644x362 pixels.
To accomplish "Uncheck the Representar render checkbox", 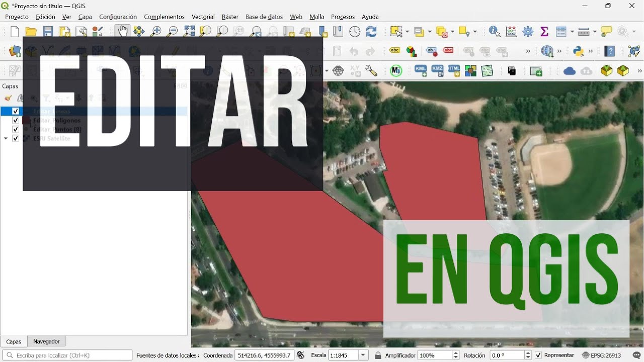I will (539, 355).
